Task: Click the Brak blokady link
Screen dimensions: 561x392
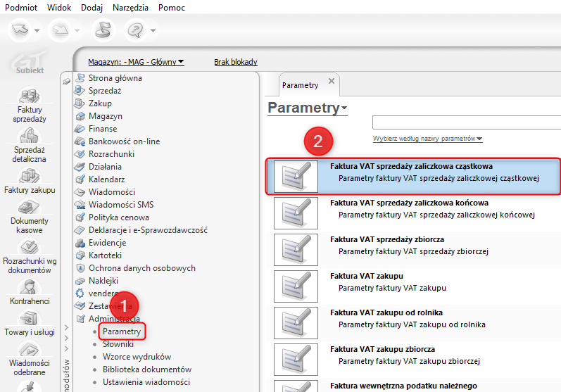Action: click(x=236, y=62)
